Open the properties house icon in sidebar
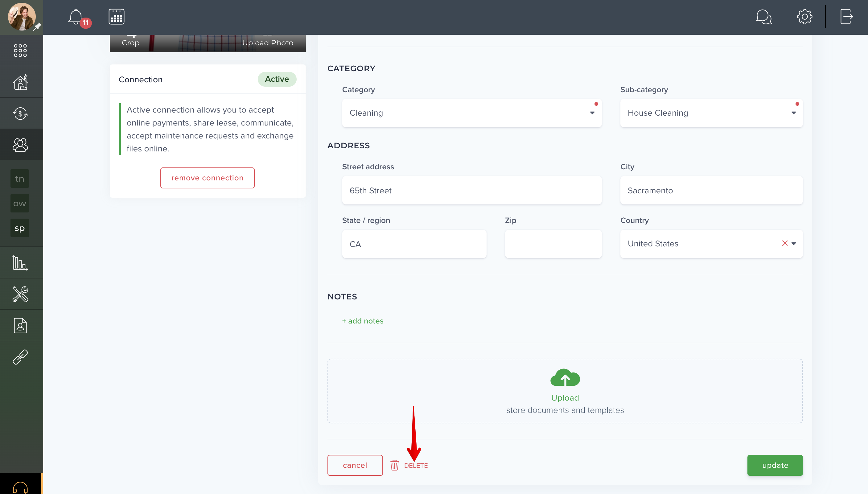 coord(20,82)
